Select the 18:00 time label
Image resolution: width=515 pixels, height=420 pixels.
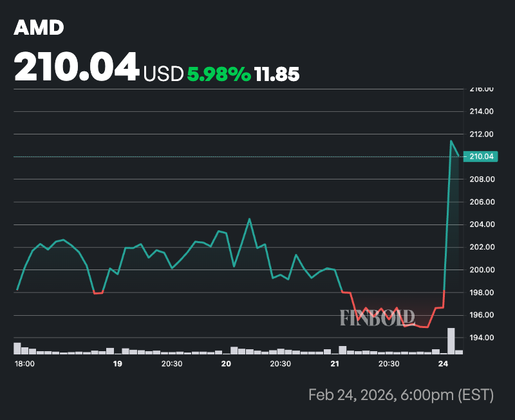point(24,363)
